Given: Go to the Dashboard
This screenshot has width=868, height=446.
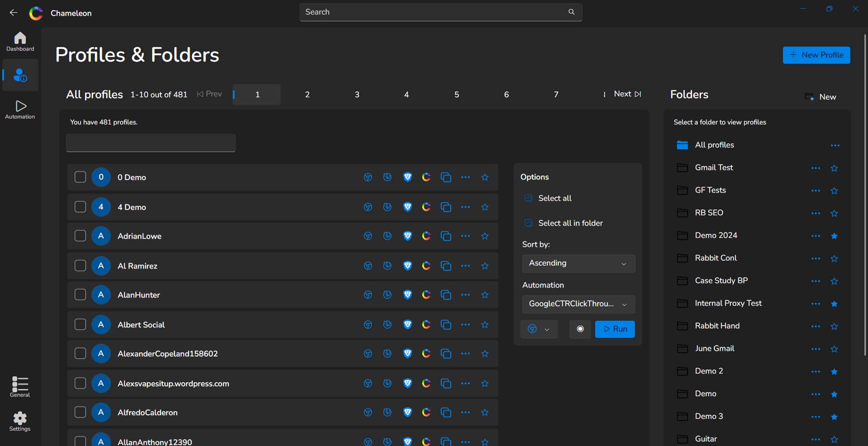Looking at the screenshot, I should coord(20,42).
